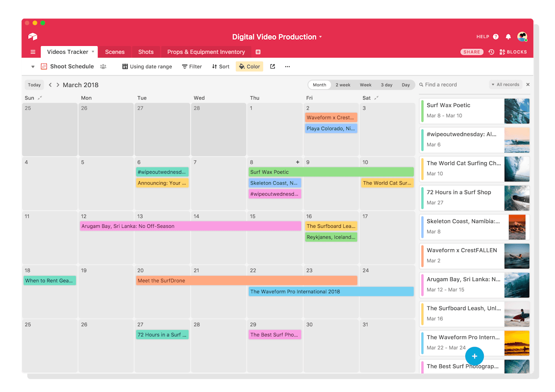Switch to the Scenes tab
The image size is (555, 392).
point(115,52)
